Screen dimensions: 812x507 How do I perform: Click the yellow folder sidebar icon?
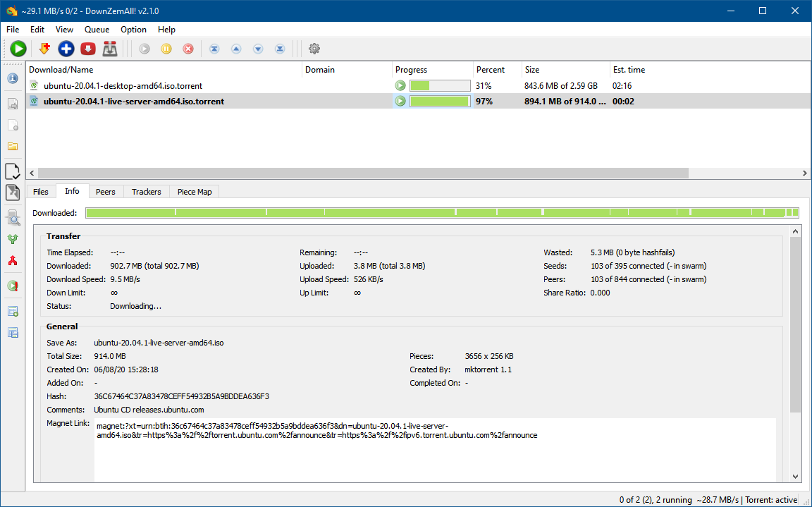point(13,147)
